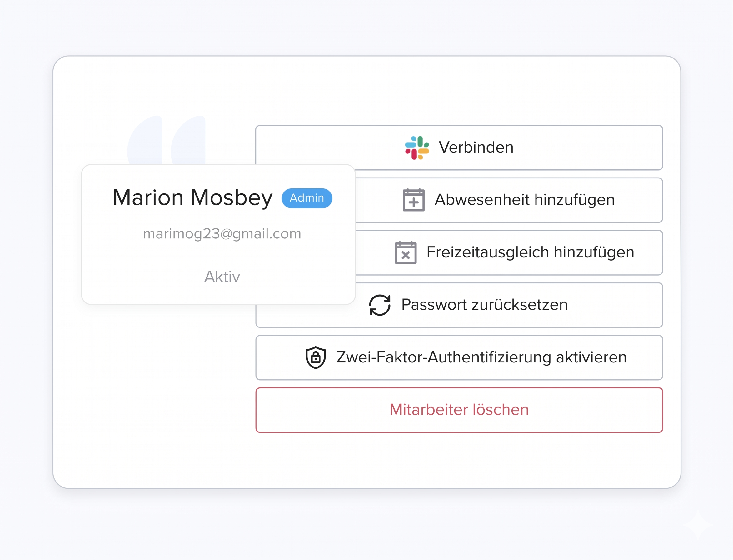The width and height of the screenshot is (733, 560).
Task: Click the Aktiv status label
Action: tap(222, 277)
